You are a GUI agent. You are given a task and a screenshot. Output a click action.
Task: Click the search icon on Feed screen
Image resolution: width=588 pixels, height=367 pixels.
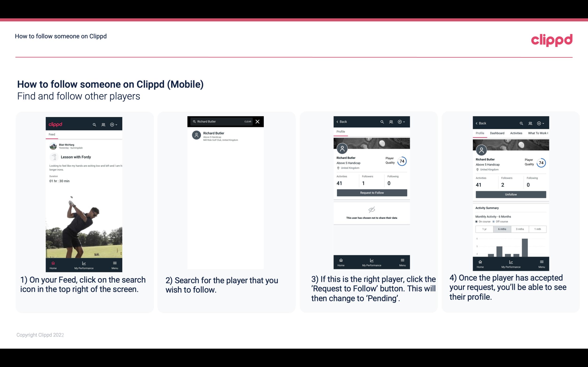(94, 124)
